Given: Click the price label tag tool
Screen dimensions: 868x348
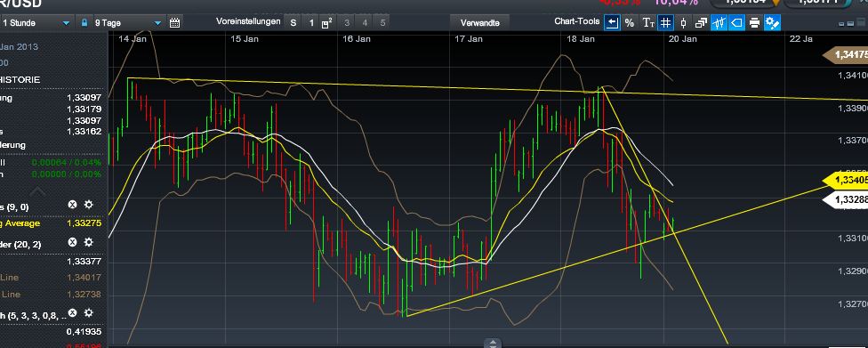Looking at the screenshot, I should (736, 23).
